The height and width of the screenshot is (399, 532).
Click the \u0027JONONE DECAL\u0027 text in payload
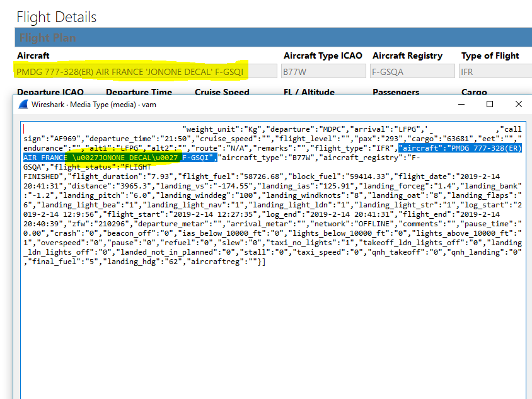[x=125, y=158]
